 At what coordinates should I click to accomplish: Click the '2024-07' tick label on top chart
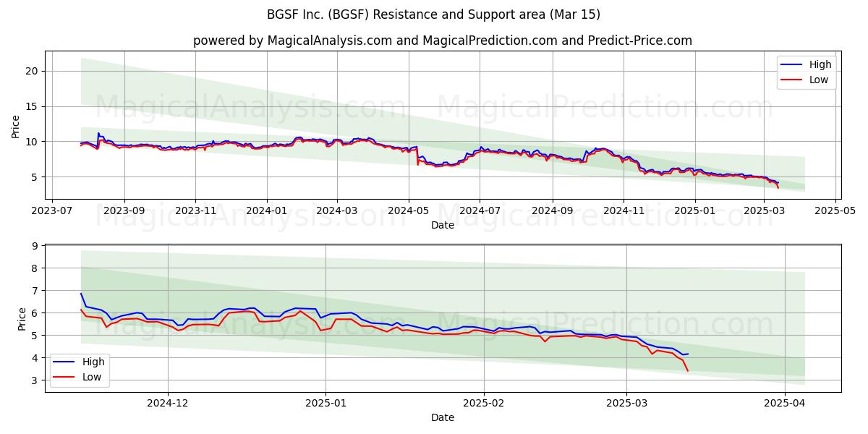click(x=480, y=210)
